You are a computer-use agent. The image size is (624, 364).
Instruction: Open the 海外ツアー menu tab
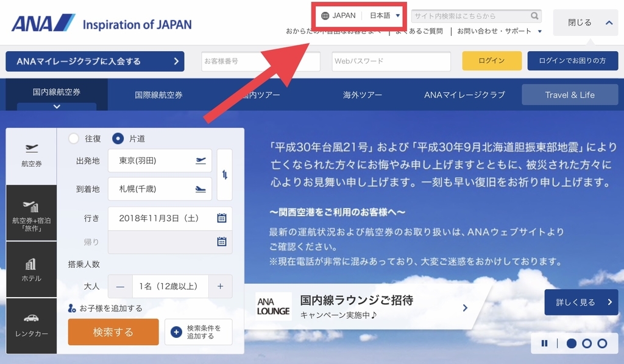coord(362,95)
